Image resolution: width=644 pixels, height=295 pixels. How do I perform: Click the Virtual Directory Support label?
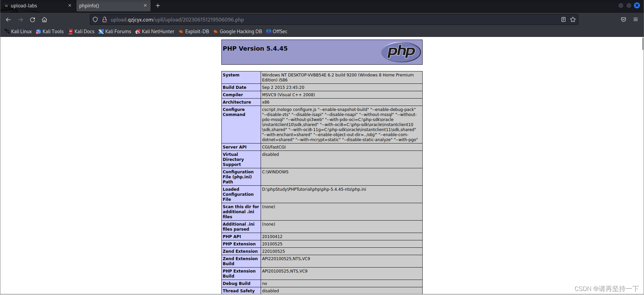click(233, 160)
